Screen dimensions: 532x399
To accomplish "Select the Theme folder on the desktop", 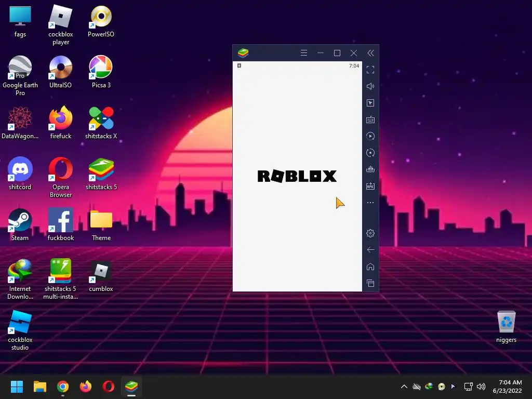I will (101, 225).
